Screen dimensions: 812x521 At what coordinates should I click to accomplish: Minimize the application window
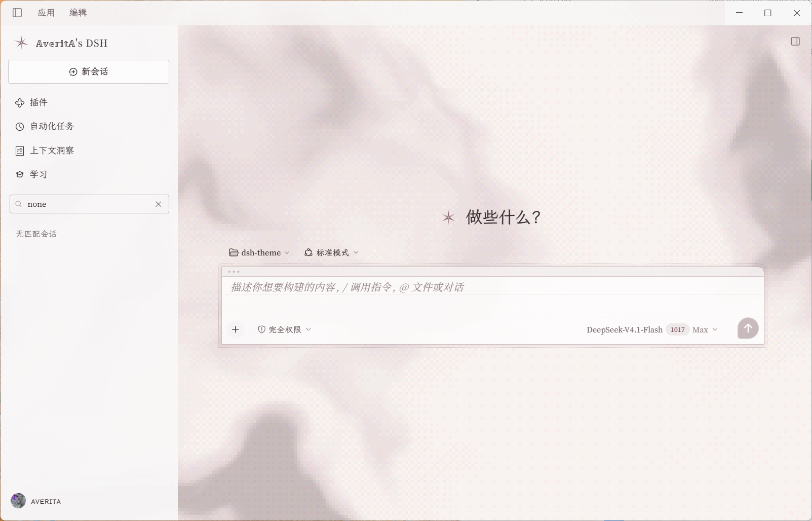739,13
